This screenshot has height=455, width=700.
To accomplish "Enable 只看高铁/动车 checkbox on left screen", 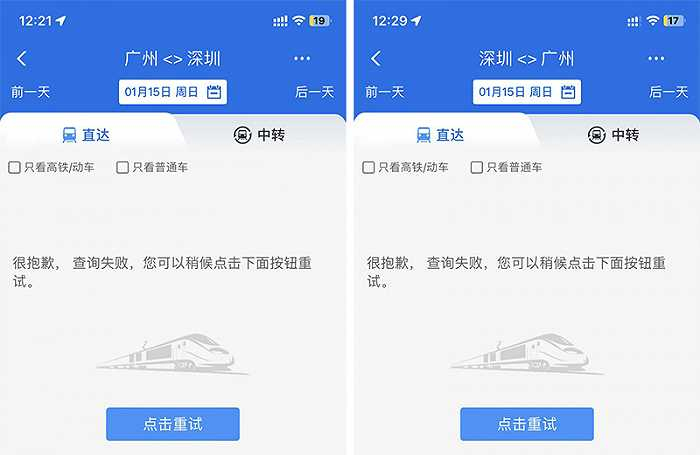I will (14, 167).
